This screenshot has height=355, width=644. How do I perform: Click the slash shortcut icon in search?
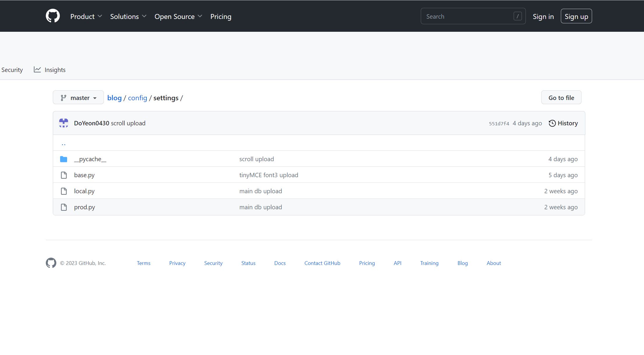[518, 16]
